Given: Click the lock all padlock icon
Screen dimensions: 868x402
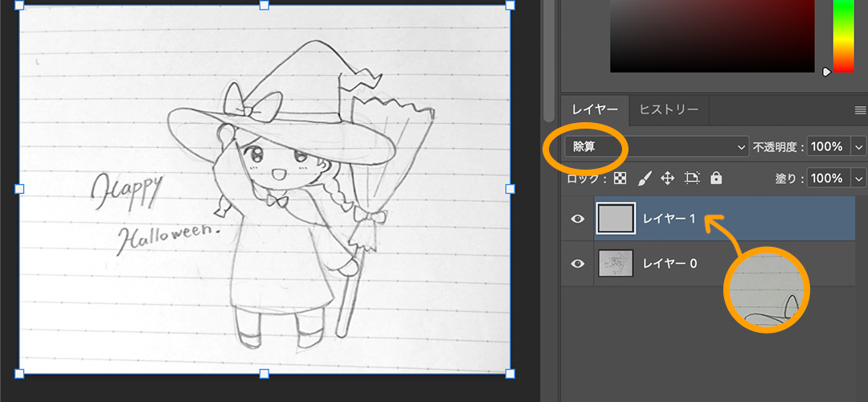Looking at the screenshot, I should 716,178.
